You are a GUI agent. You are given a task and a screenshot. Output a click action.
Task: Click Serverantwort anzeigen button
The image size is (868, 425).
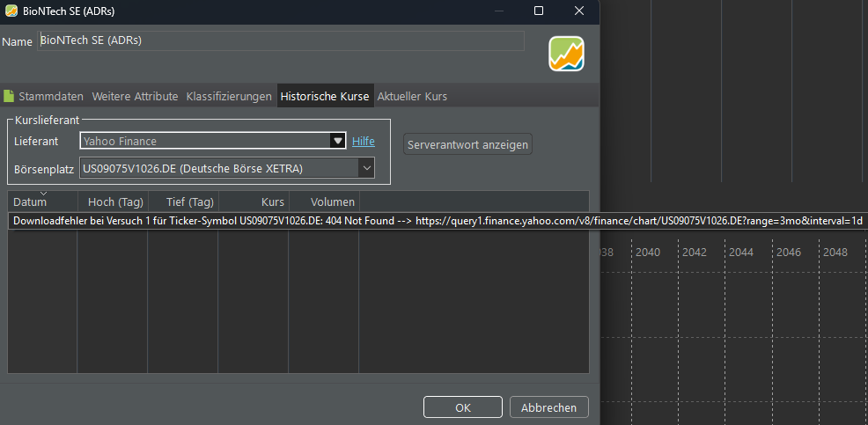(x=467, y=144)
